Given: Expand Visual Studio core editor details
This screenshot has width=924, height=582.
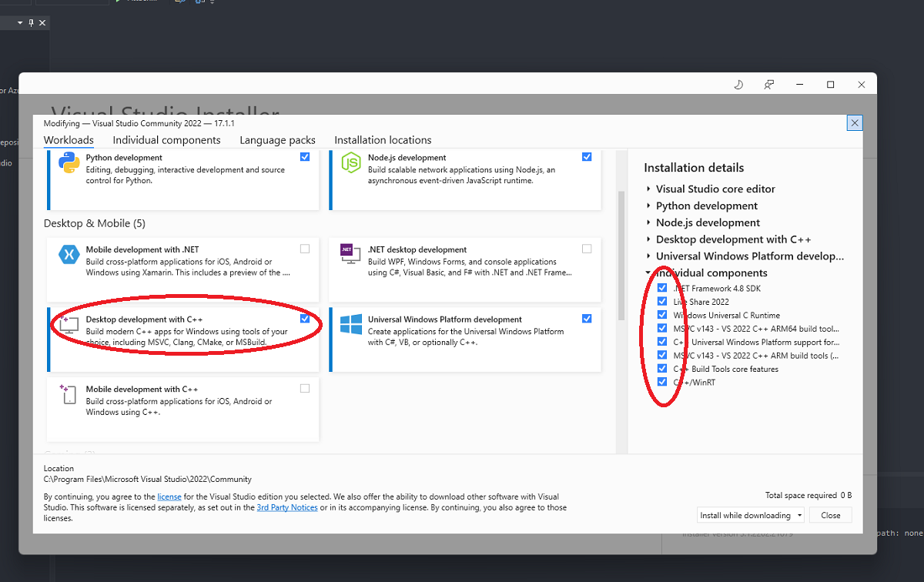Looking at the screenshot, I should 649,189.
